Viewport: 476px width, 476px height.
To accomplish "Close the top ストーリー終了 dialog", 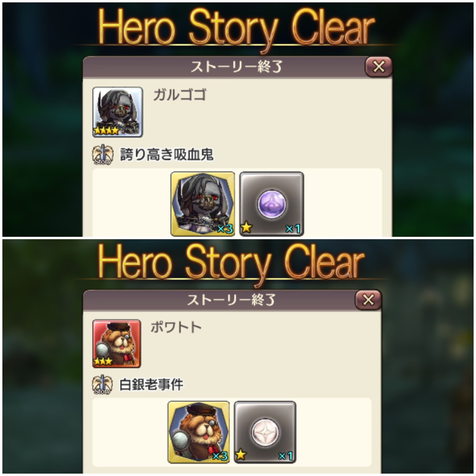I will (378, 67).
